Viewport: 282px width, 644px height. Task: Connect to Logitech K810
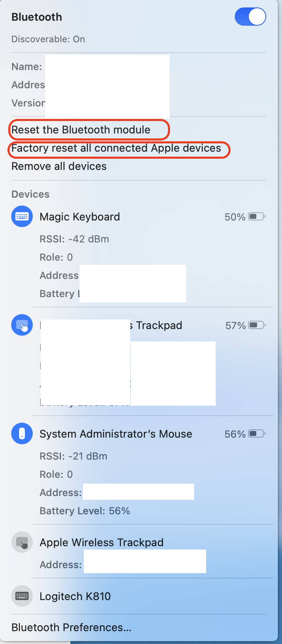(75, 596)
